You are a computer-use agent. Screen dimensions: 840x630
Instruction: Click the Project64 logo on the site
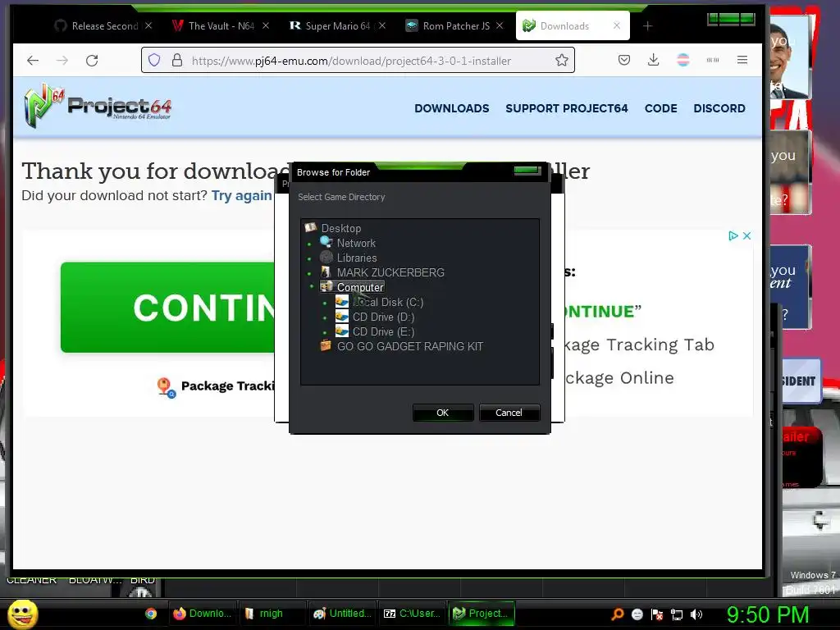point(98,106)
